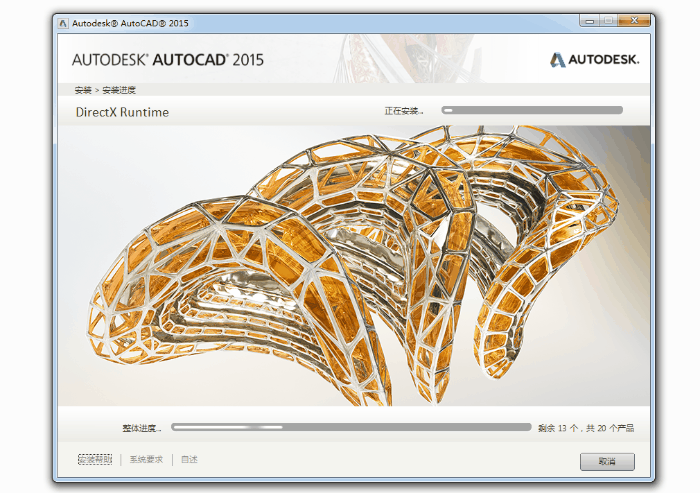Viewport: 700px width, 493px height.
Task: Click the orange lattice sculpture image
Action: 354,265
